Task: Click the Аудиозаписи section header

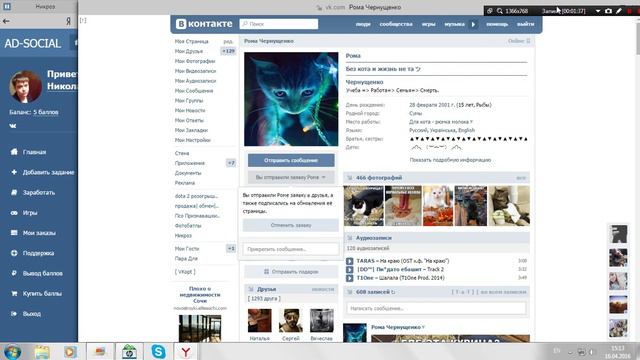Action: 373,238
